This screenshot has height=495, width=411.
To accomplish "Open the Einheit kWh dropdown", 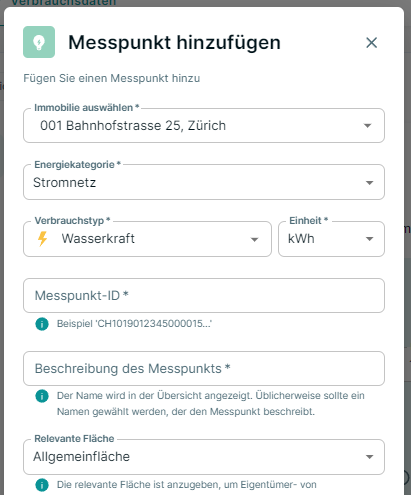I will coord(331,239).
